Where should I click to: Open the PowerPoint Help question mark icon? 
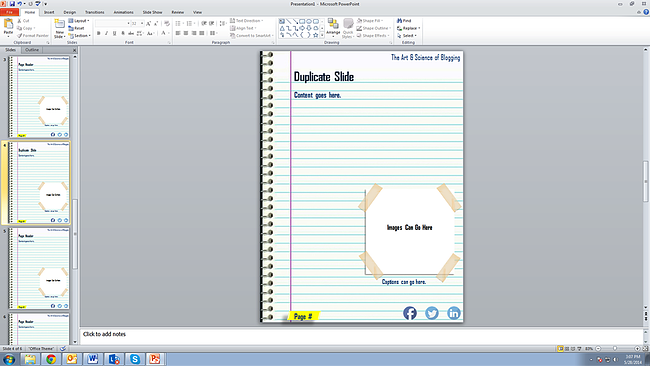click(646, 12)
